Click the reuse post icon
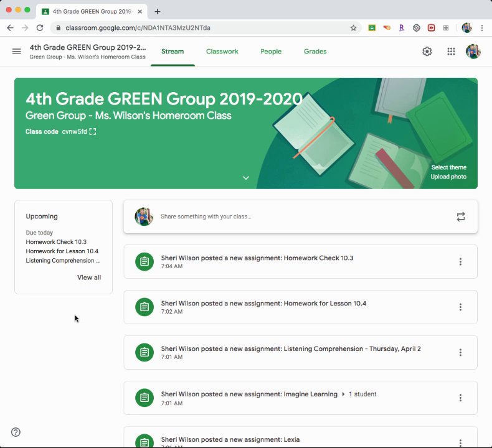 pos(461,217)
